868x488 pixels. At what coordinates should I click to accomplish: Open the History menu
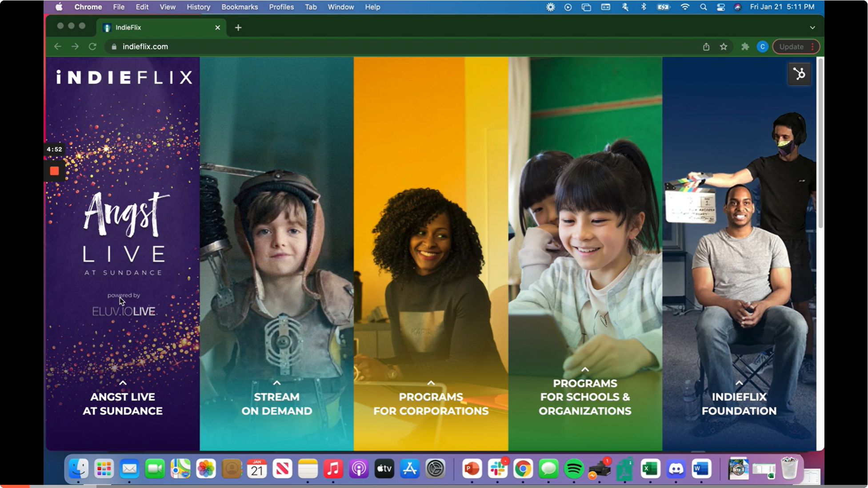pyautogui.click(x=198, y=7)
